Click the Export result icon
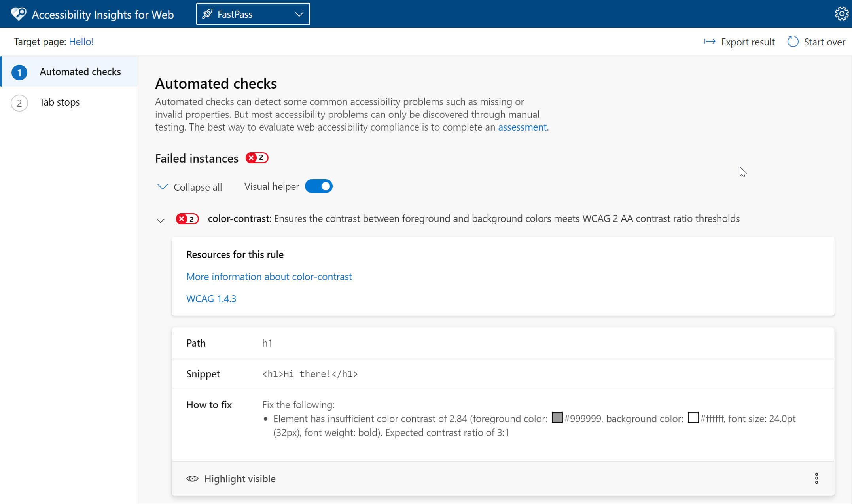The height and width of the screenshot is (504, 852). click(709, 42)
